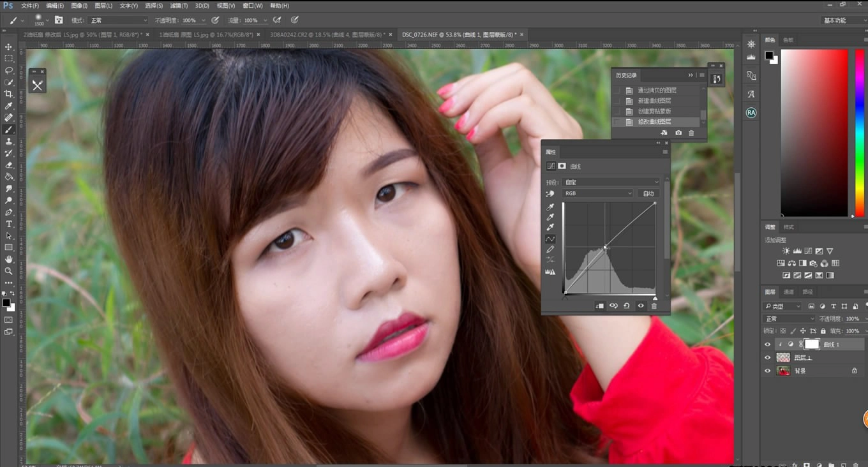The image size is (868, 467).
Task: Select the Zoom magnifier tool
Action: 9,271
